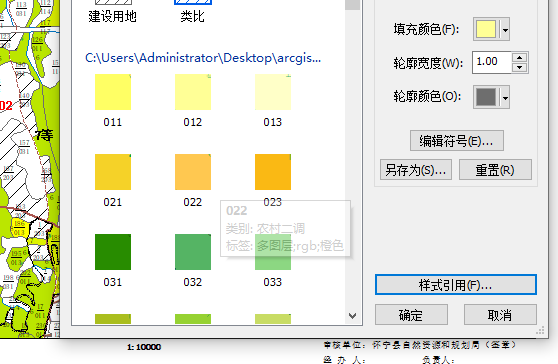Click the 重置(R) reset button

pos(495,170)
